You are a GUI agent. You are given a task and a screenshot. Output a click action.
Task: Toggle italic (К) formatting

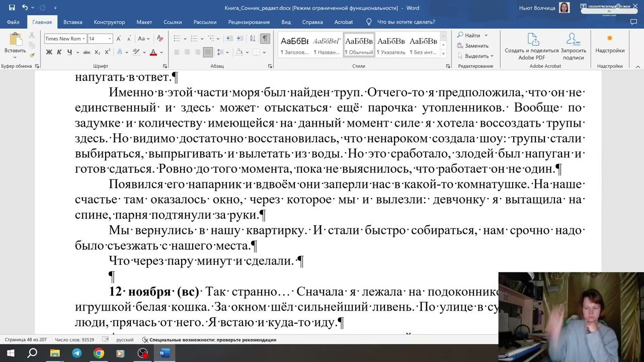point(59,52)
